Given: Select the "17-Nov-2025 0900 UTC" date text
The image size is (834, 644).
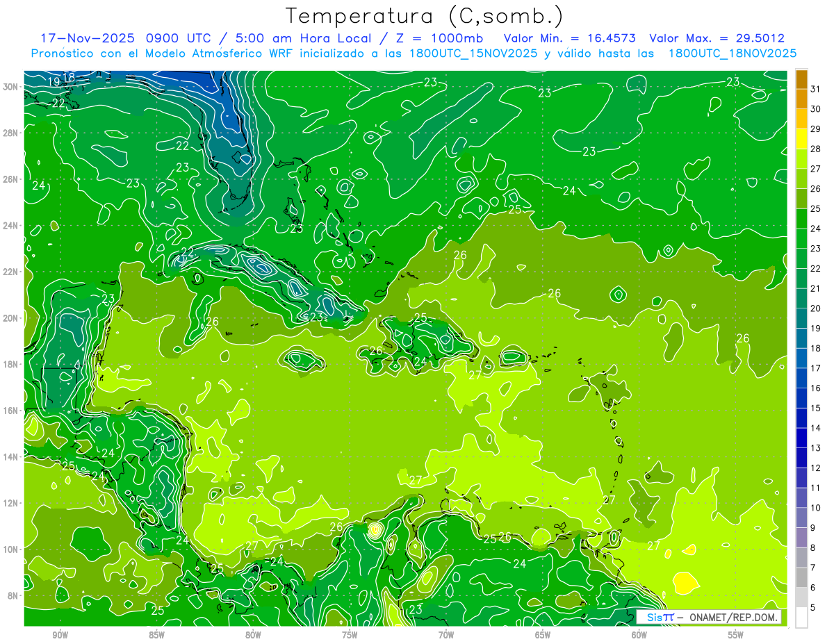Looking at the screenshot, I should [x=127, y=38].
